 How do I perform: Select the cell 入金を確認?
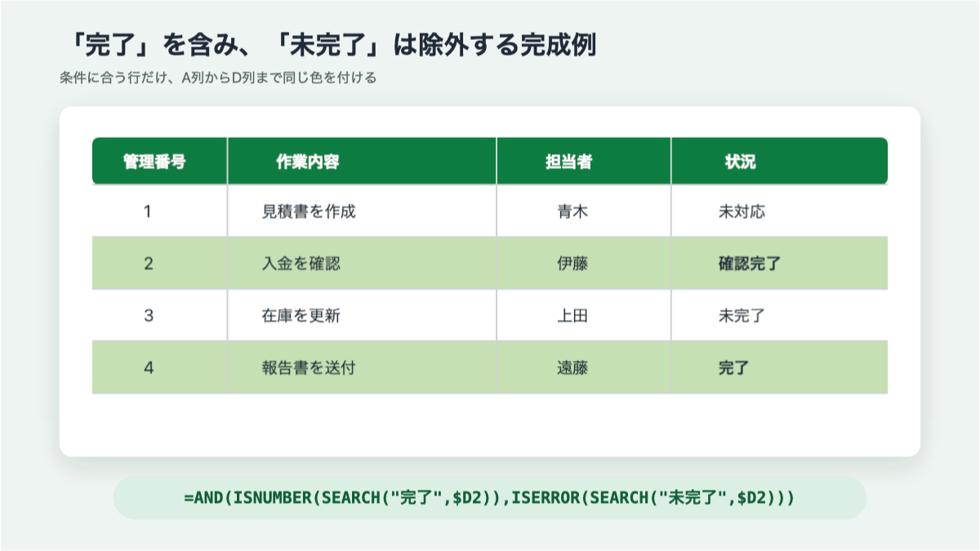362,264
